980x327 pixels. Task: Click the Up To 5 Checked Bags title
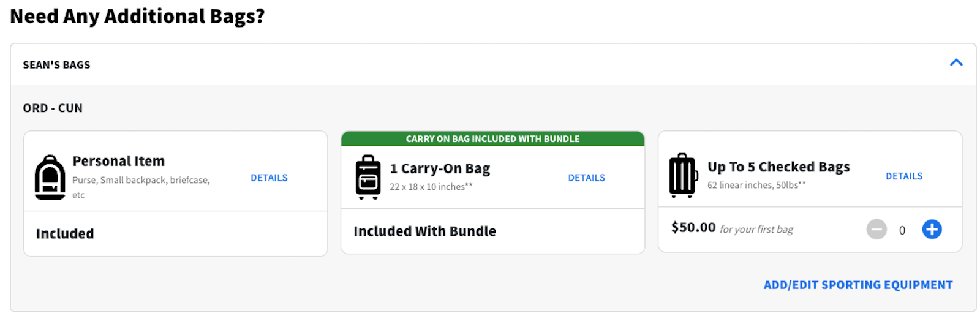tap(778, 167)
